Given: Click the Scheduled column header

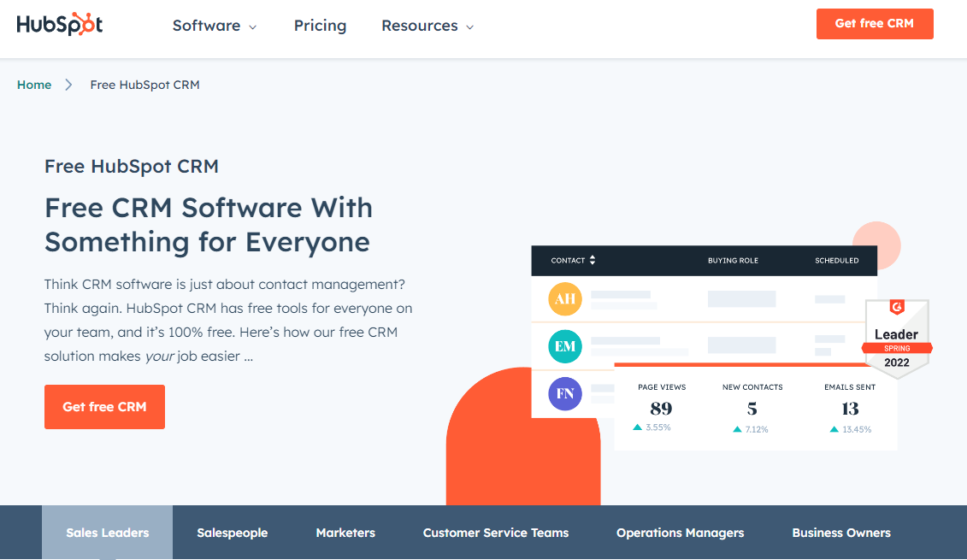Looking at the screenshot, I should 836,260.
